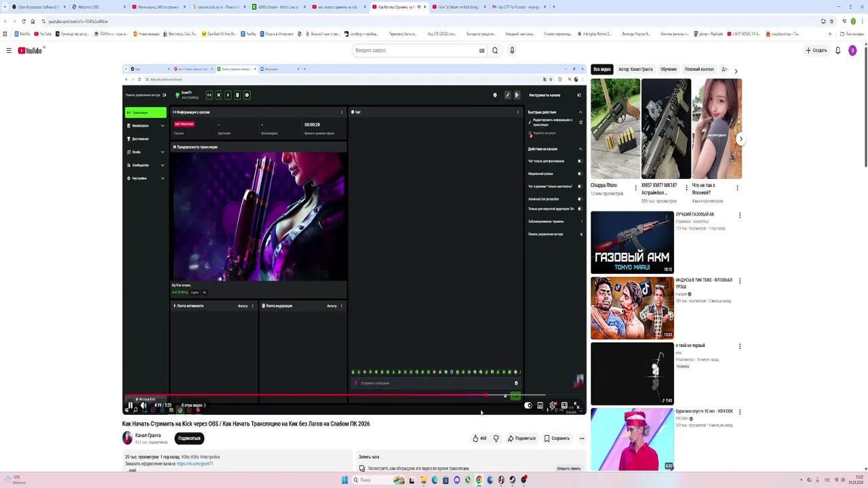Open a new browser tab
Image resolution: width=868 pixels, height=488 pixels.
pos(554,7)
